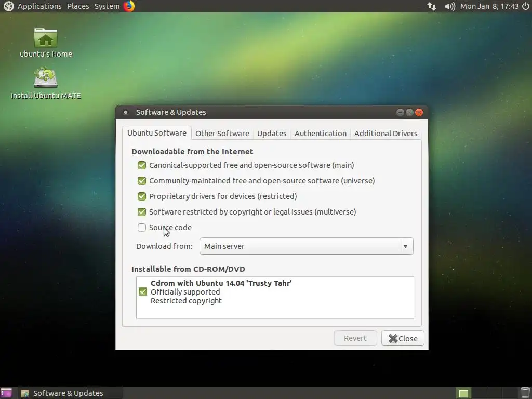This screenshot has width=532, height=399.
Task: Open the network connections indicator
Action: coord(432,6)
